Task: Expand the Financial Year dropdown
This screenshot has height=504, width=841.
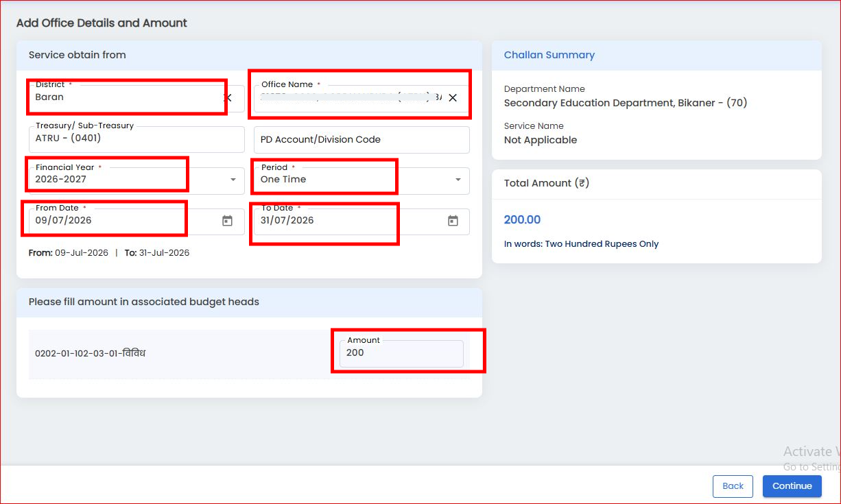Action: (x=233, y=180)
